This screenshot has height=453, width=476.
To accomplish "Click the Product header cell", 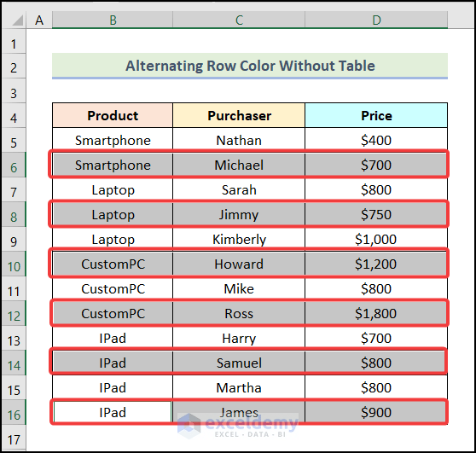I will tap(113, 115).
